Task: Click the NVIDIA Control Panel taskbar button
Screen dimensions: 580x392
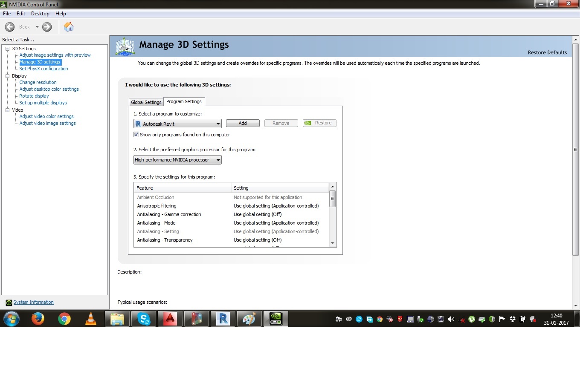Action: [x=276, y=319]
